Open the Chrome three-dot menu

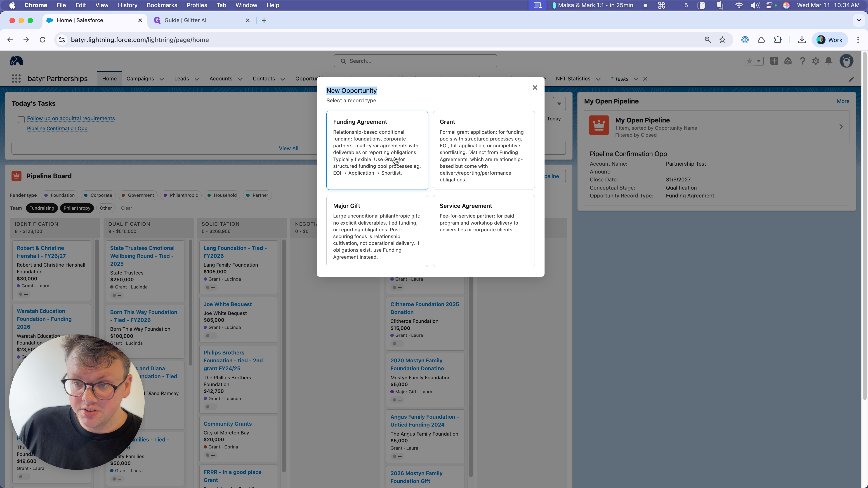coord(858,40)
